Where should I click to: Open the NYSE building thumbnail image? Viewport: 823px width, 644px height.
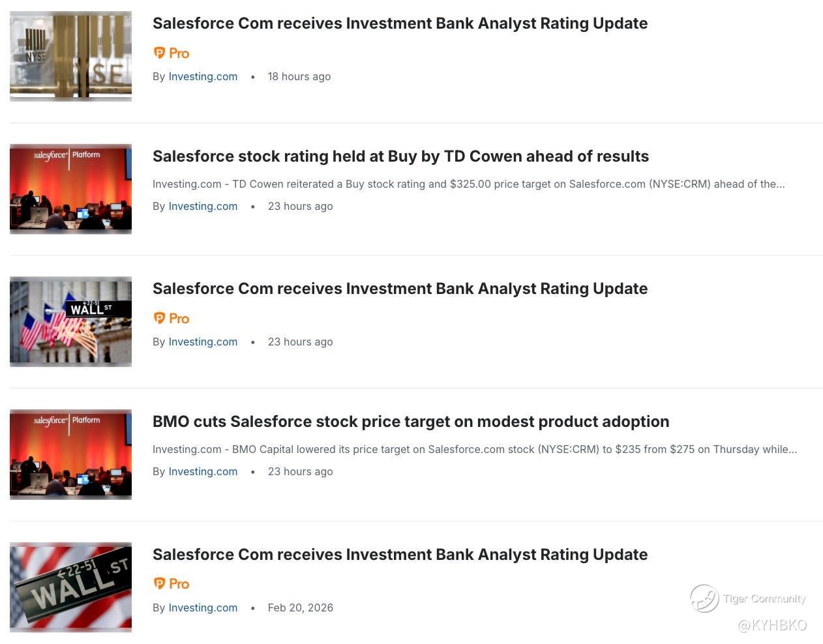70,56
